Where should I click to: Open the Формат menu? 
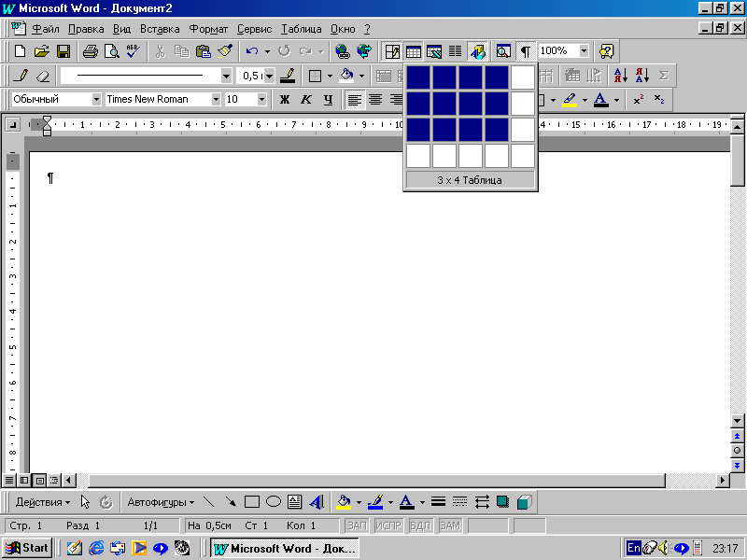[208, 29]
